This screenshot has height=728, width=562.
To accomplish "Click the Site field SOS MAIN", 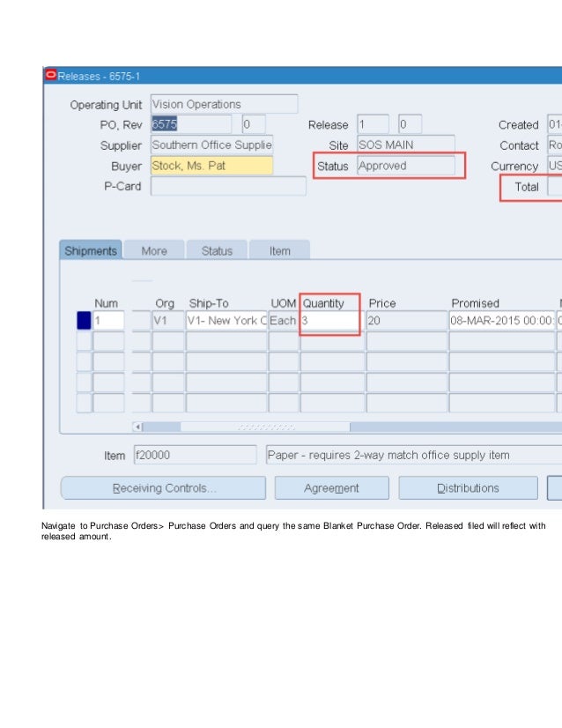I will (406, 145).
